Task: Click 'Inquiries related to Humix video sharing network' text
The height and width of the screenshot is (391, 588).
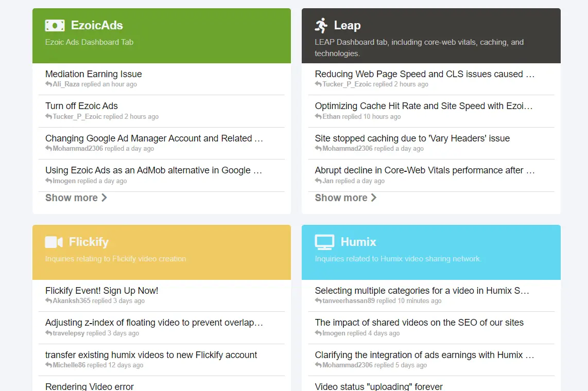Action: pos(398,259)
